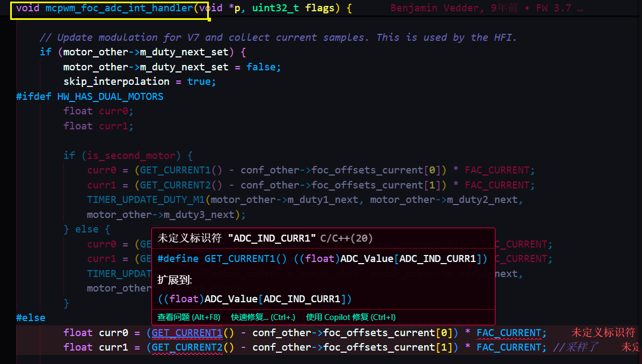The image size is (642, 364).
Task: Click the Update modulation for V7 comment
Action: coord(278,38)
